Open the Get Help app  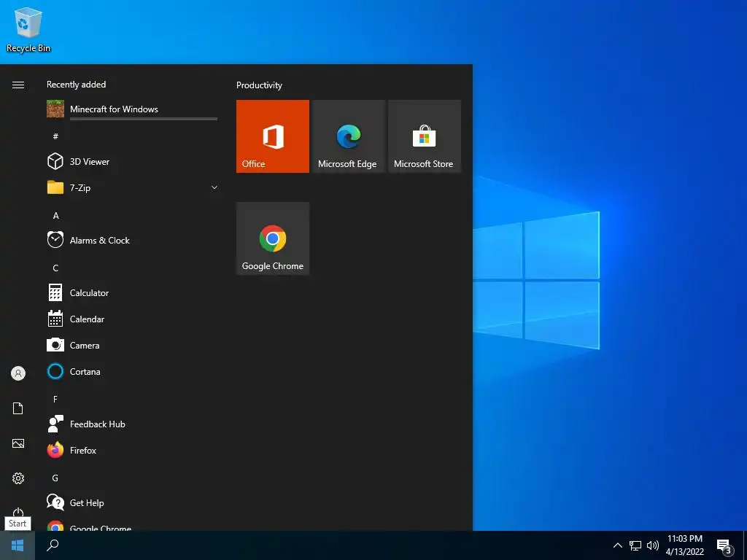tap(132, 502)
